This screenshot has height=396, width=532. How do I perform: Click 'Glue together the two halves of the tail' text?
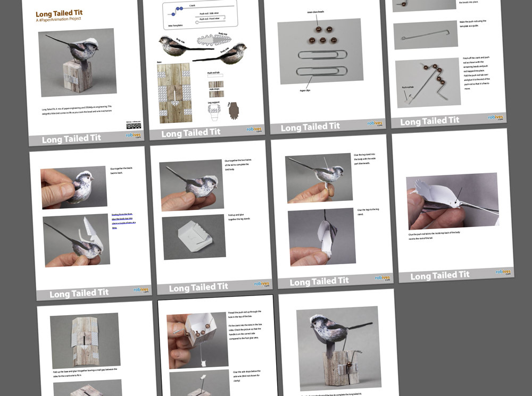pyautogui.click(x=238, y=164)
